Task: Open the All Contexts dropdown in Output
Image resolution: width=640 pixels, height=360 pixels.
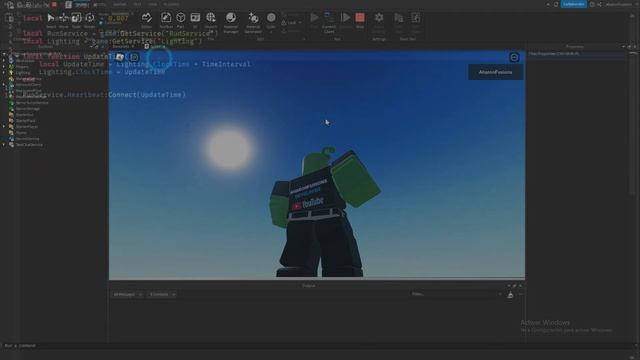Action: pyautogui.click(x=162, y=294)
